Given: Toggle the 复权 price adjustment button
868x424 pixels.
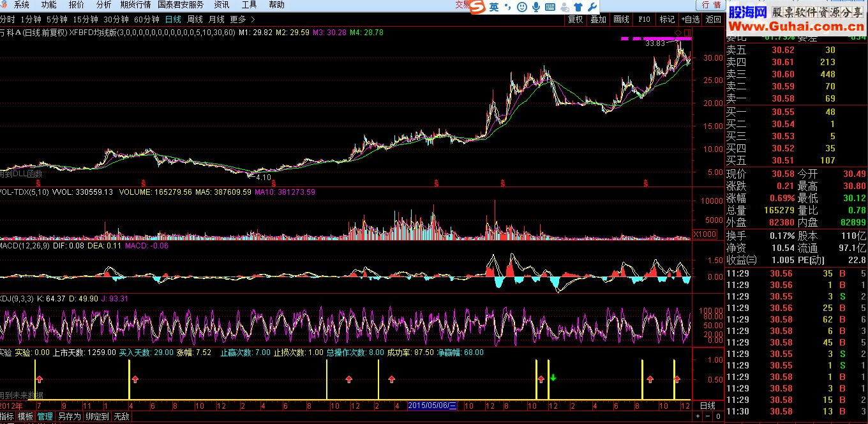Looking at the screenshot, I should [x=576, y=20].
